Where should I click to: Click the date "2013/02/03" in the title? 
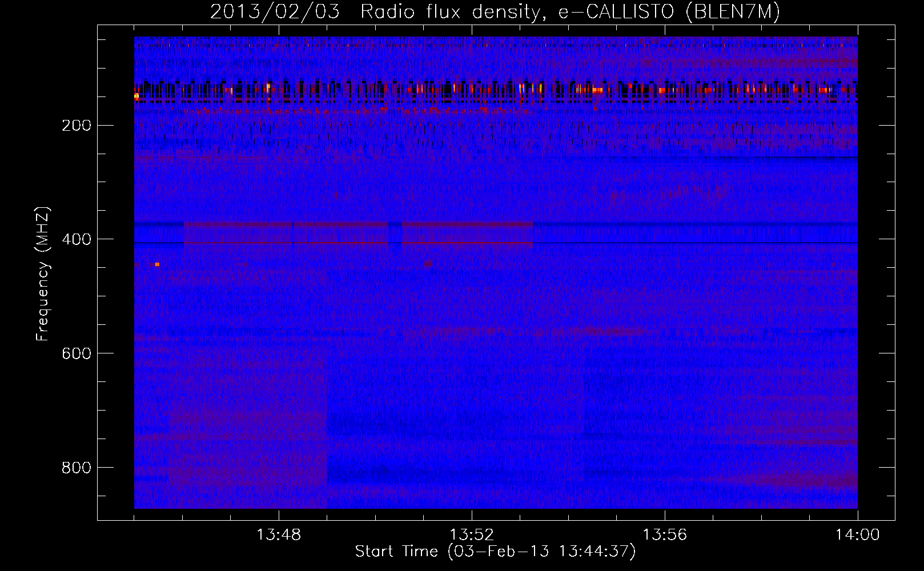coord(275,13)
